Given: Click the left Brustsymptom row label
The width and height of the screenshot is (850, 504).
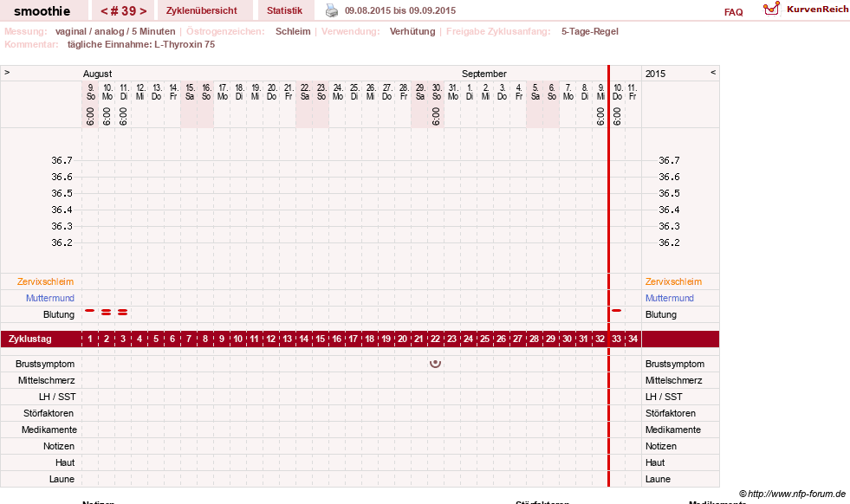Looking at the screenshot, I should [45, 364].
